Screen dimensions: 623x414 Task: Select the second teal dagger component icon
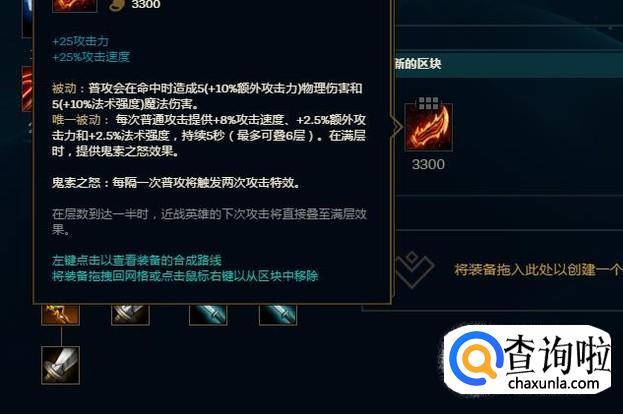278,315
